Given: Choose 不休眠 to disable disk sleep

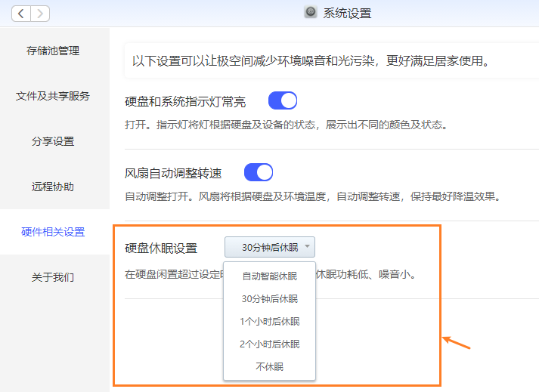Looking at the screenshot, I should 269,366.
